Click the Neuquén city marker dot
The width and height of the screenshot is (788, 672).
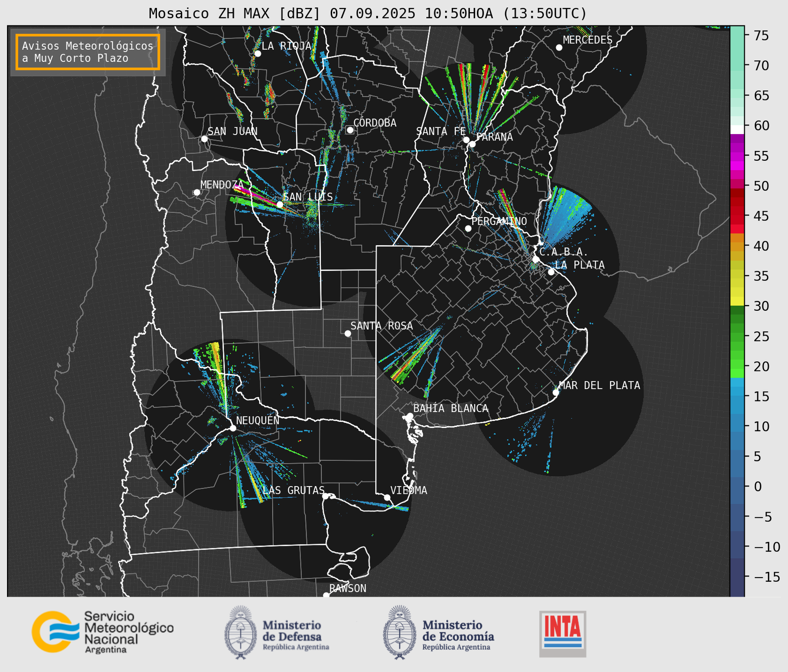coord(233,428)
